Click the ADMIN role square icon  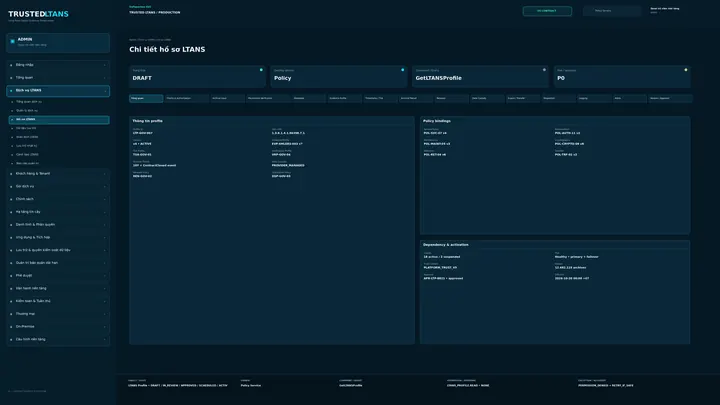tap(12, 41)
